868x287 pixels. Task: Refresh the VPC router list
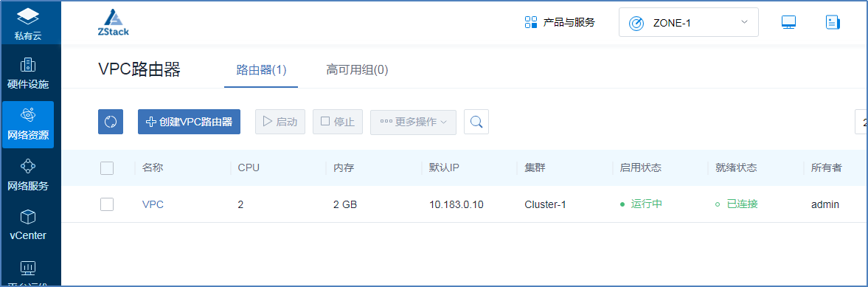110,121
